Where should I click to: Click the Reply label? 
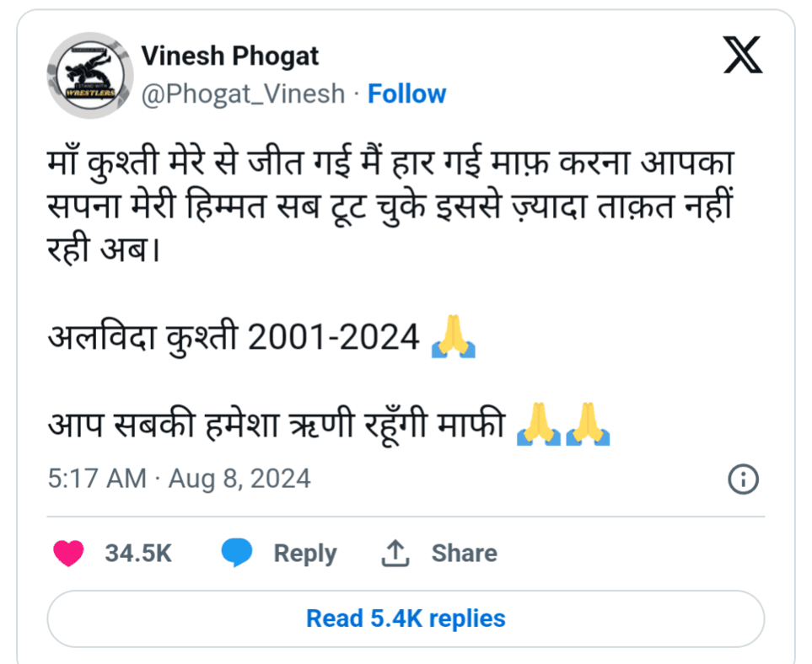click(305, 554)
